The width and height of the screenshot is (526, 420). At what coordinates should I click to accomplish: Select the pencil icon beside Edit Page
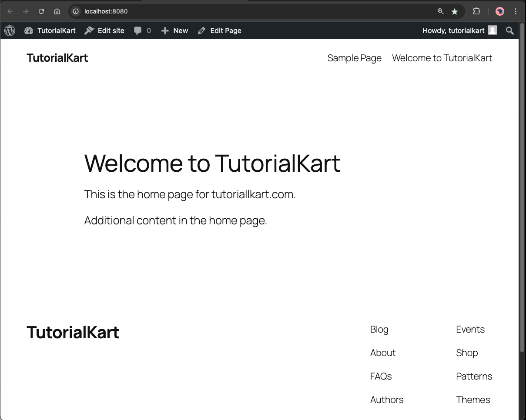click(201, 30)
